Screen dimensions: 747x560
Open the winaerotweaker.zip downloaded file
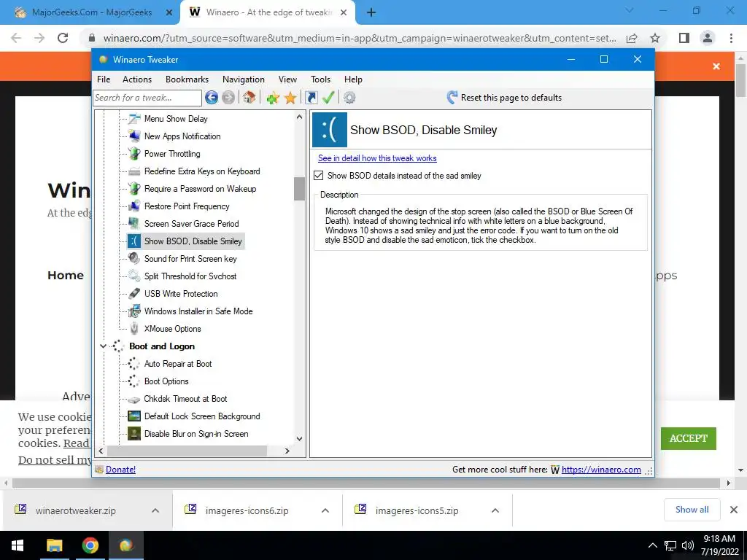pos(75,510)
